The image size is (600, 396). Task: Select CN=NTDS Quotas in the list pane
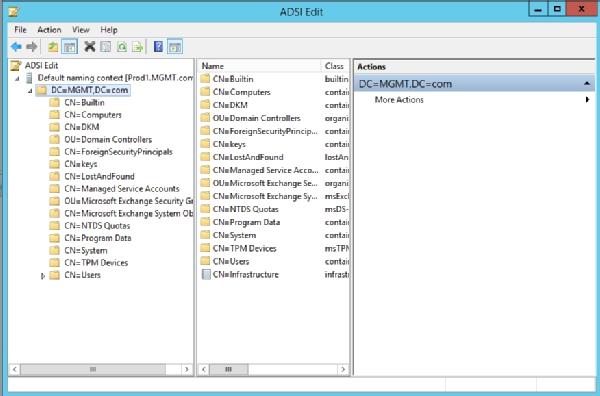[245, 209]
